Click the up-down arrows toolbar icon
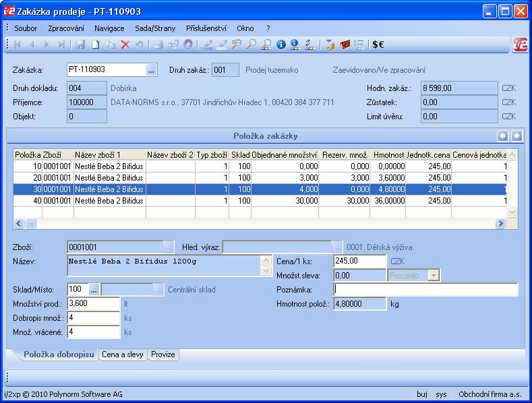Screen dimensions: 532x403 pyautogui.click(x=309, y=44)
